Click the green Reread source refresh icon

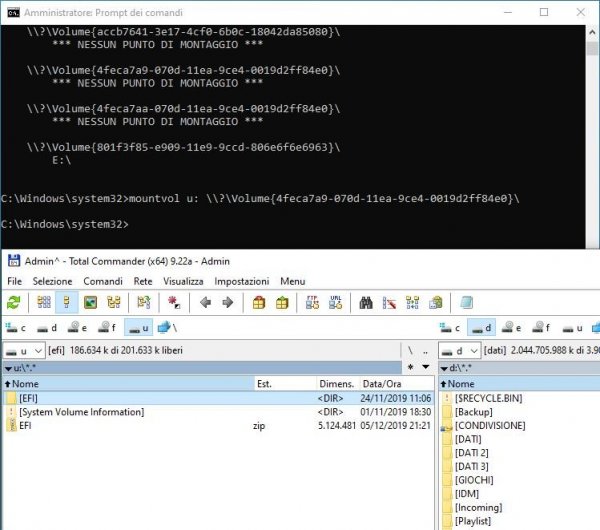tap(14, 303)
